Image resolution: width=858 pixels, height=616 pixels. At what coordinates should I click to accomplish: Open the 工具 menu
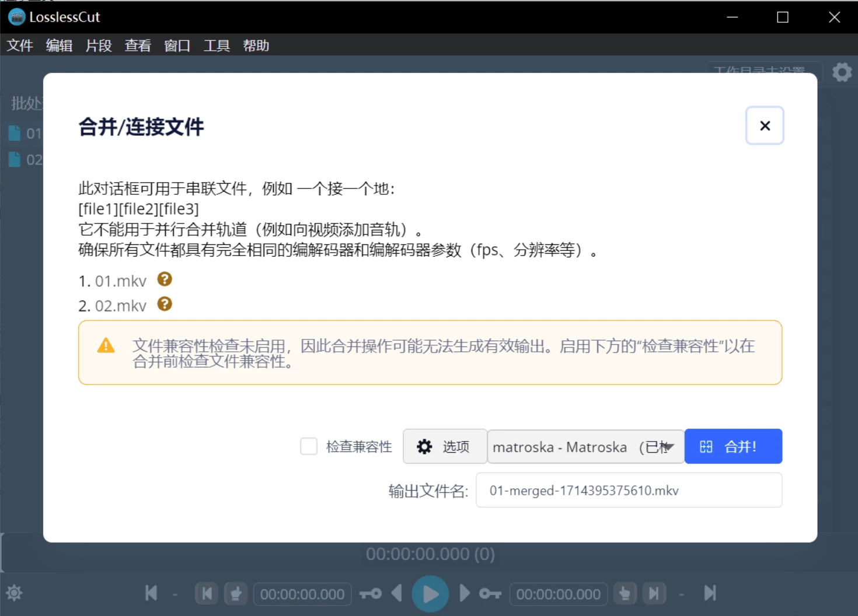click(x=217, y=45)
